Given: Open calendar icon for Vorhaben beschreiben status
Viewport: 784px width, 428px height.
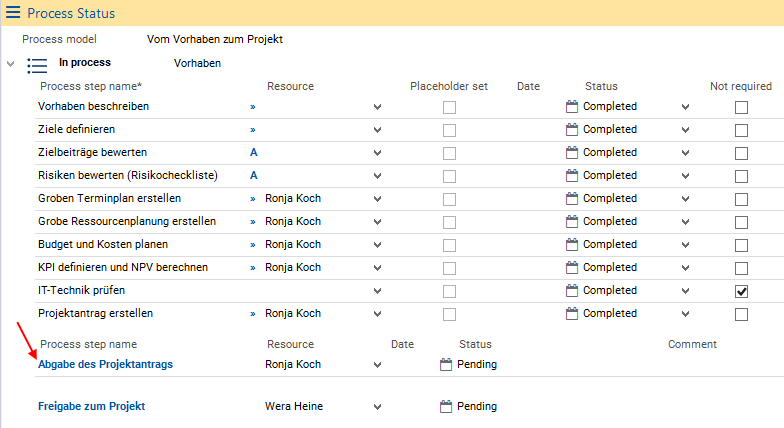Looking at the screenshot, I should (572, 106).
